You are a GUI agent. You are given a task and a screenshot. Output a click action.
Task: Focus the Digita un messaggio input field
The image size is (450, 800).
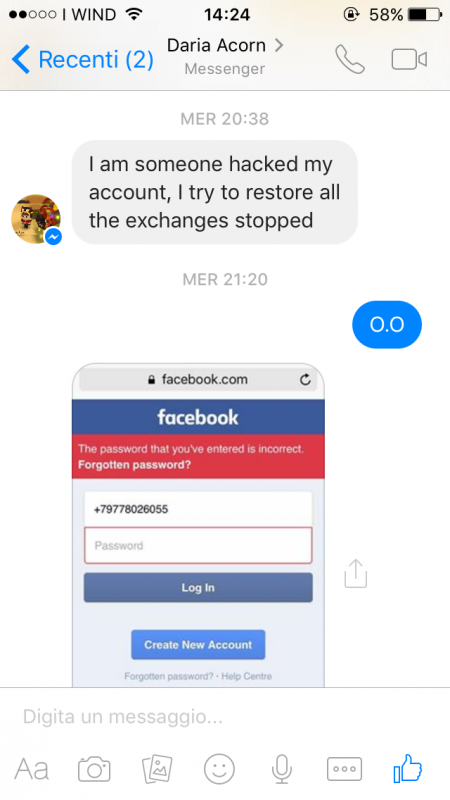click(x=225, y=717)
